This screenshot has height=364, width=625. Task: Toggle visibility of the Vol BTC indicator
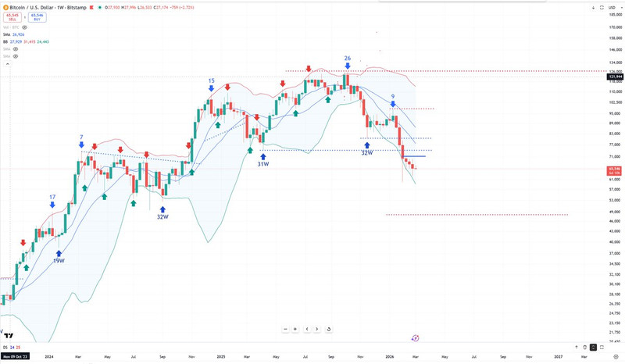coord(25,27)
